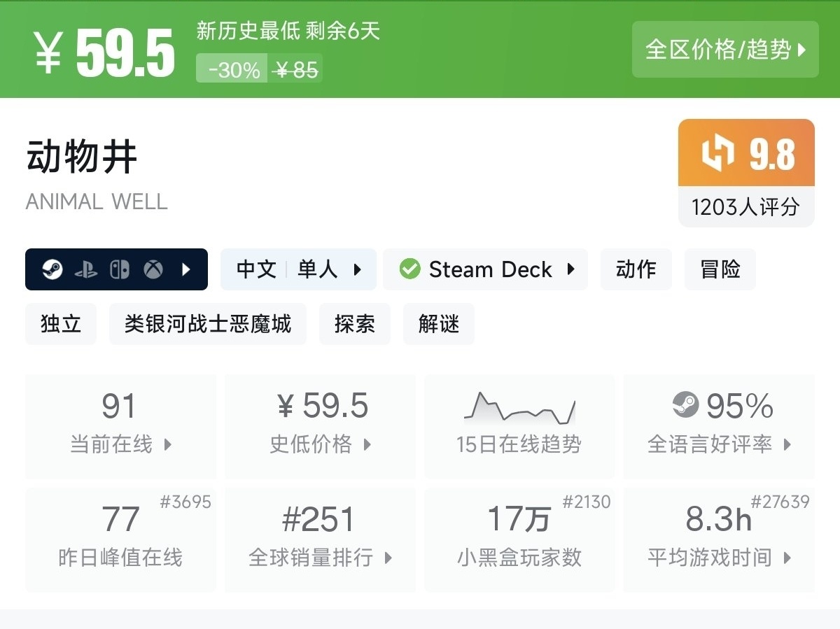Screen dimensions: 840x629
Task: Click the -30% discount badge
Action: pos(234,70)
